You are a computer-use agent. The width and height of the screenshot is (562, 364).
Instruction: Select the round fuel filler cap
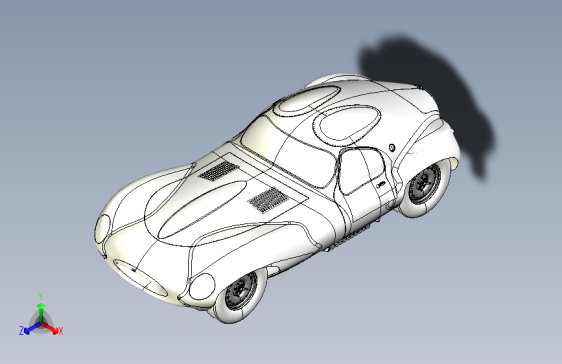(x=392, y=147)
